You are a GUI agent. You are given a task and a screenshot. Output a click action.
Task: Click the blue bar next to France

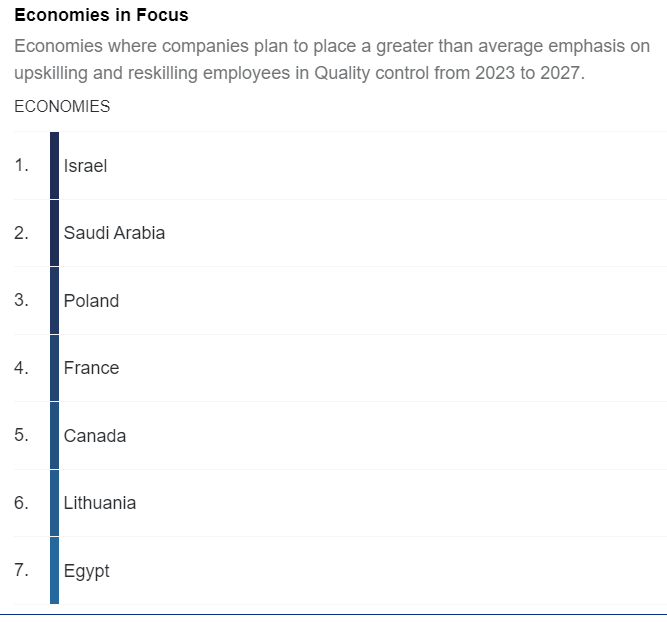(55, 368)
